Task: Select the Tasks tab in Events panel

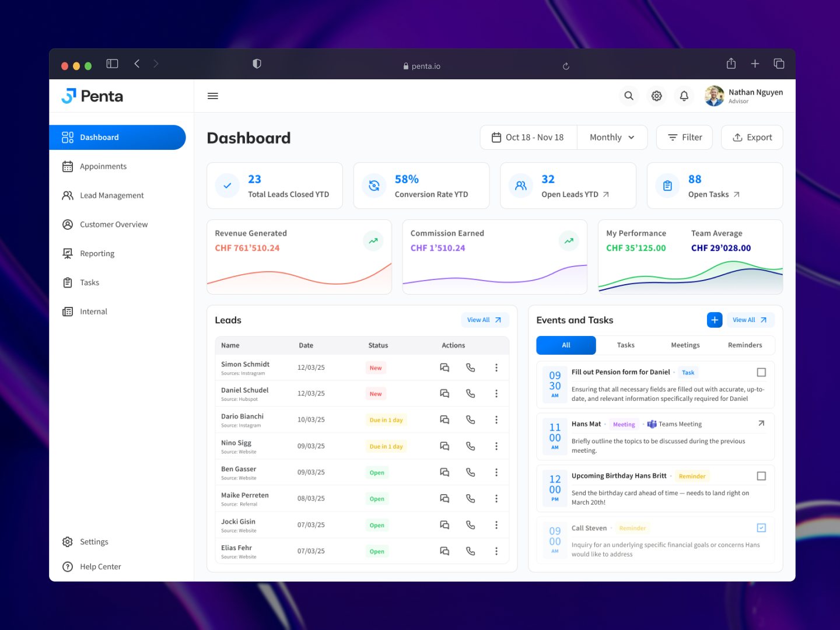Action: (625, 345)
